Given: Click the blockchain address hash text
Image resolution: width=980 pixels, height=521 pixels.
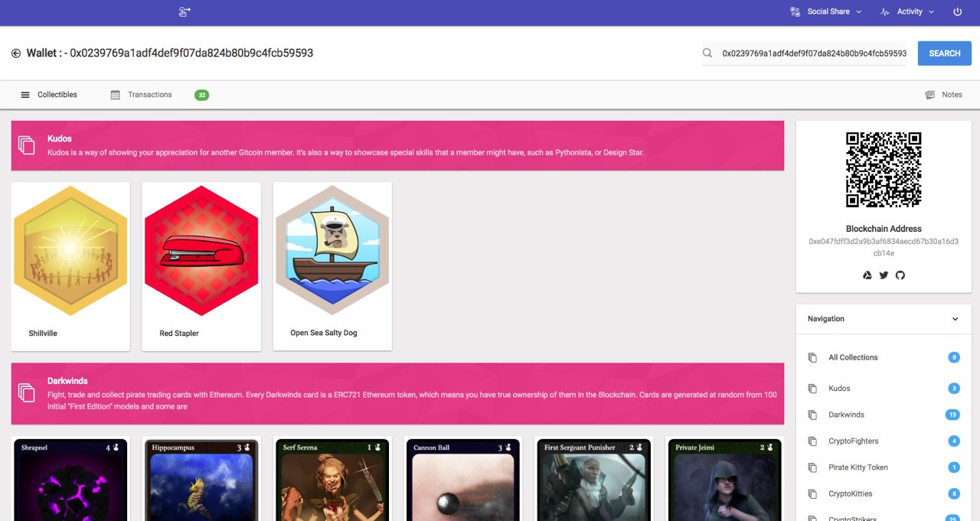Looking at the screenshot, I should [884, 246].
